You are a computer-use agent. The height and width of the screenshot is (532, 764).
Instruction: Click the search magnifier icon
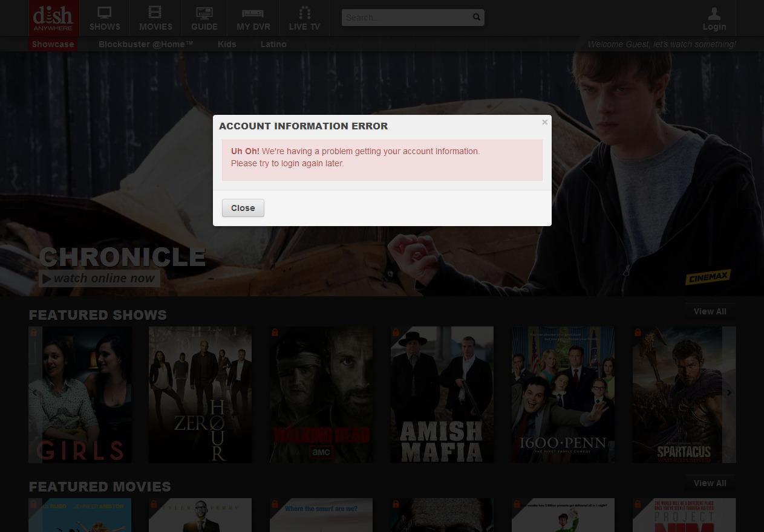477,18
